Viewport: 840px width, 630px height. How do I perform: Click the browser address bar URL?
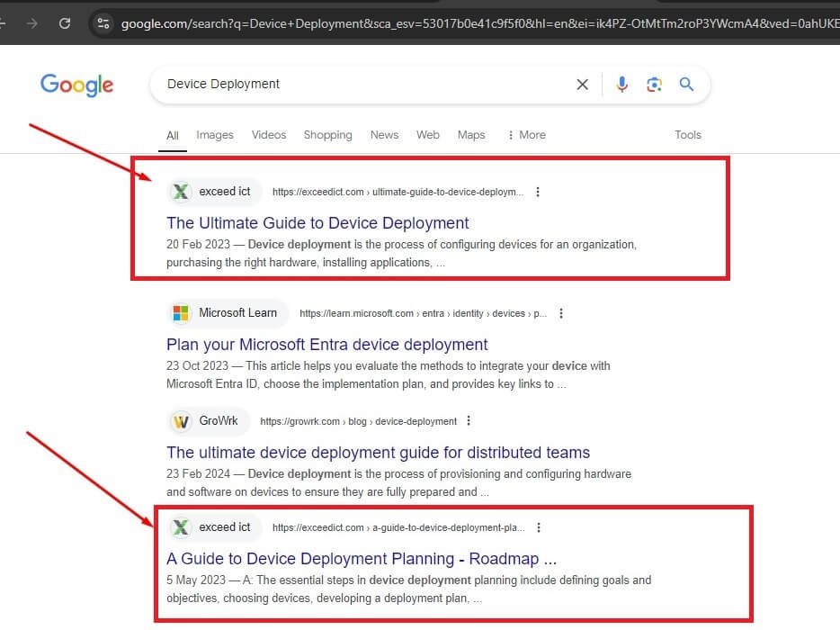(x=479, y=23)
